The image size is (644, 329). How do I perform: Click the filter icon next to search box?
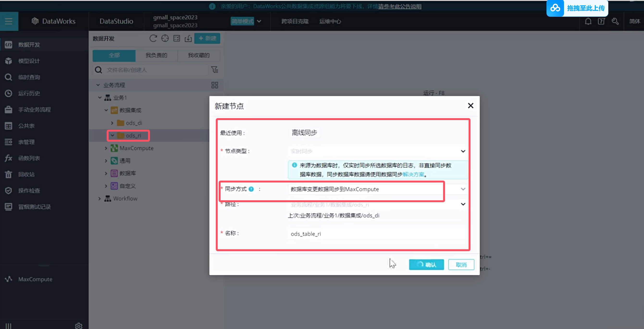[x=215, y=70]
